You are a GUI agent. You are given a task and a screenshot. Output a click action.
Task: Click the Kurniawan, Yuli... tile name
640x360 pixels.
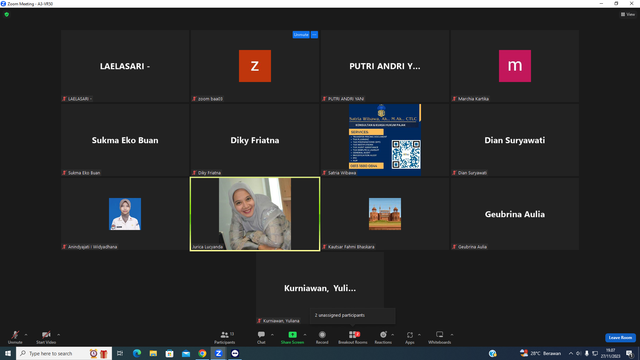coord(320,288)
